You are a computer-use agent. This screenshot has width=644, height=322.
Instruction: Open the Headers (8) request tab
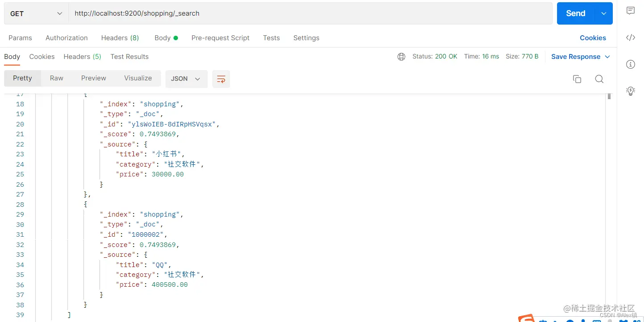coord(120,38)
